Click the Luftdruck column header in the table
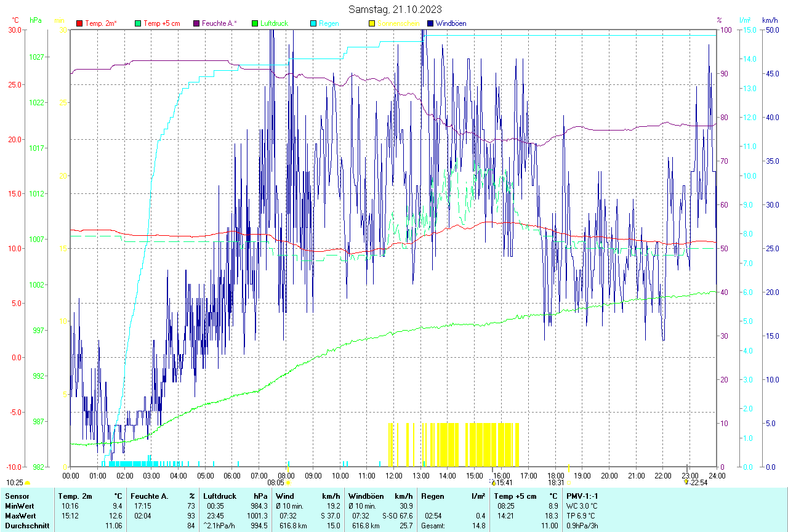Screen dimensions: 788x532 220,496
